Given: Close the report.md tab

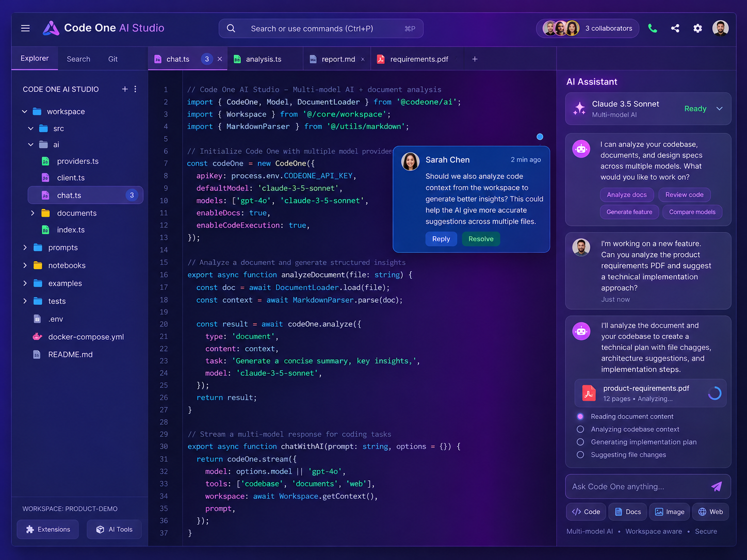Looking at the screenshot, I should coord(363,59).
